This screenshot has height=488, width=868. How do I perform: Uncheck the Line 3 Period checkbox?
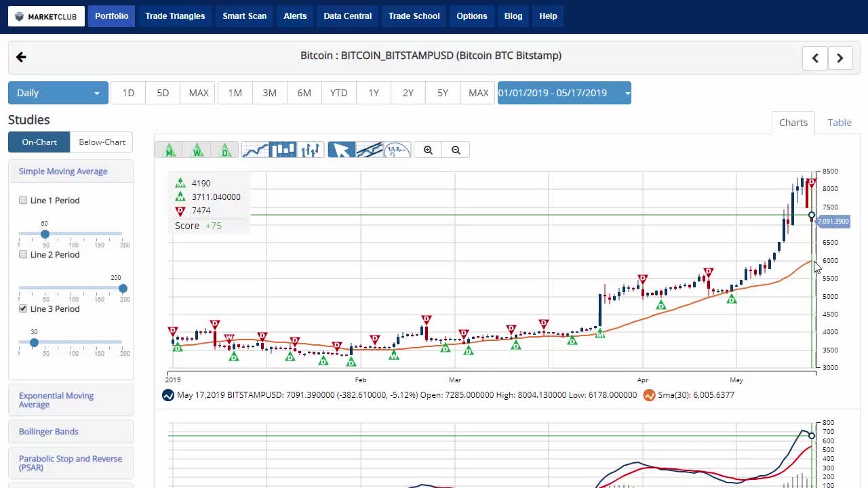coord(23,308)
